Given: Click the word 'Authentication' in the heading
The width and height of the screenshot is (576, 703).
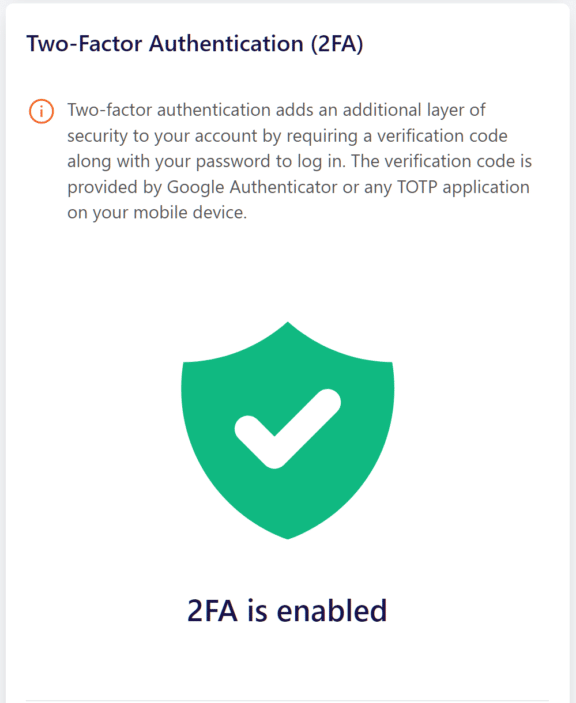Looking at the screenshot, I should 226,44.
